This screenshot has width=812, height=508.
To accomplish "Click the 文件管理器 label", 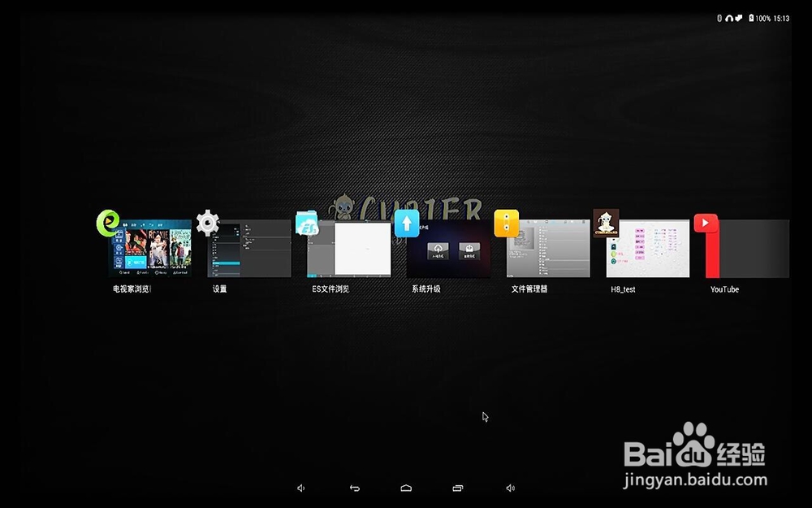I will coord(529,289).
